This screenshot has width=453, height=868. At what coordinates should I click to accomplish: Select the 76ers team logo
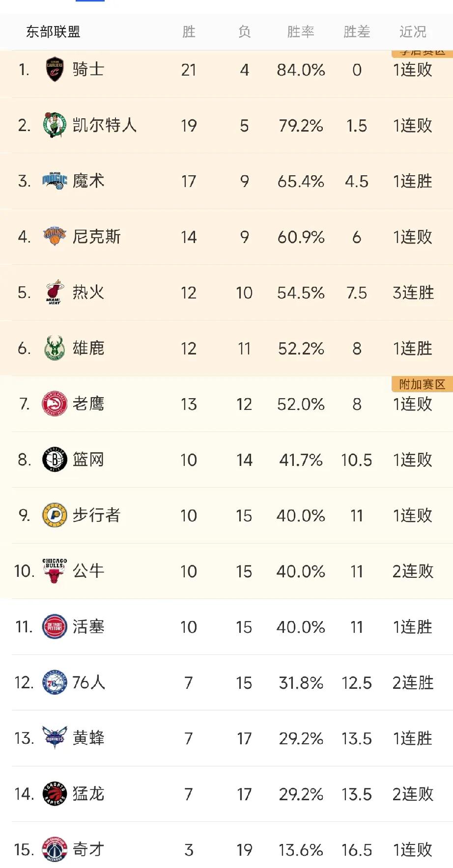click(x=55, y=682)
